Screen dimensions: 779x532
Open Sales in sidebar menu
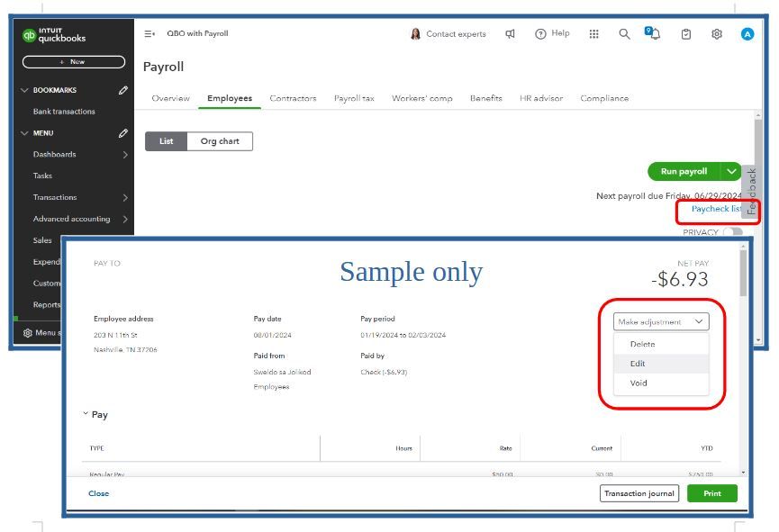click(42, 240)
